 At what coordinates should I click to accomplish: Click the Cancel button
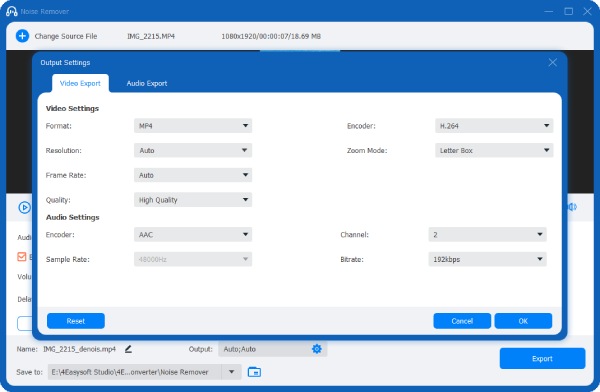[462, 321]
